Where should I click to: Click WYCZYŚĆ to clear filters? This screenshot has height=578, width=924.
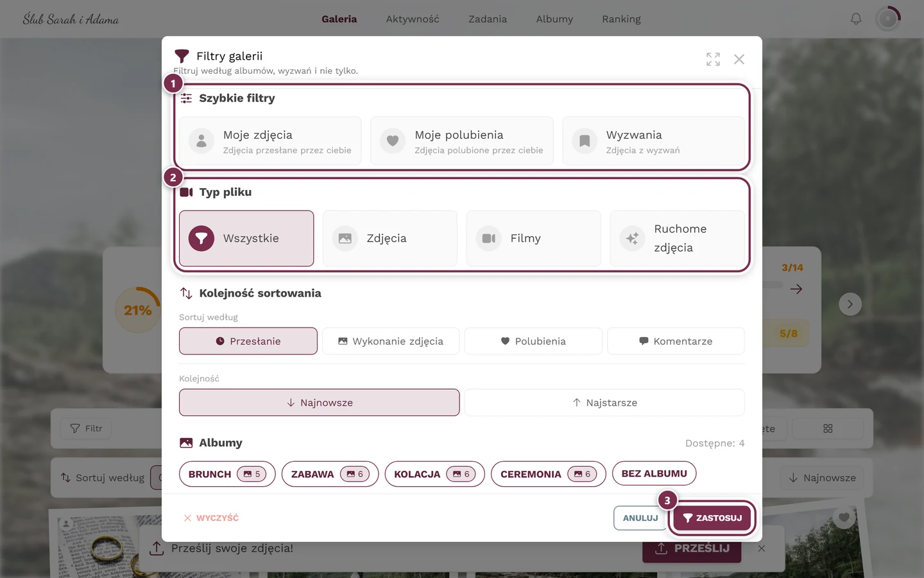click(x=211, y=518)
